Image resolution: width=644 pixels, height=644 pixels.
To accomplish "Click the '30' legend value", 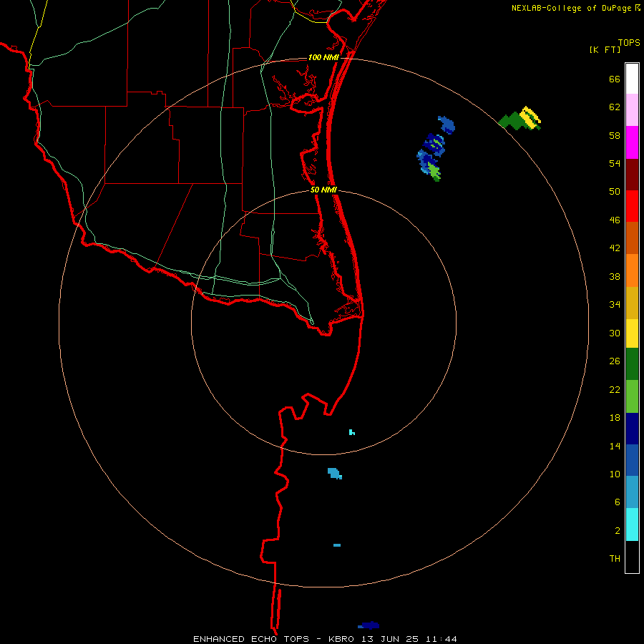I will (615, 333).
